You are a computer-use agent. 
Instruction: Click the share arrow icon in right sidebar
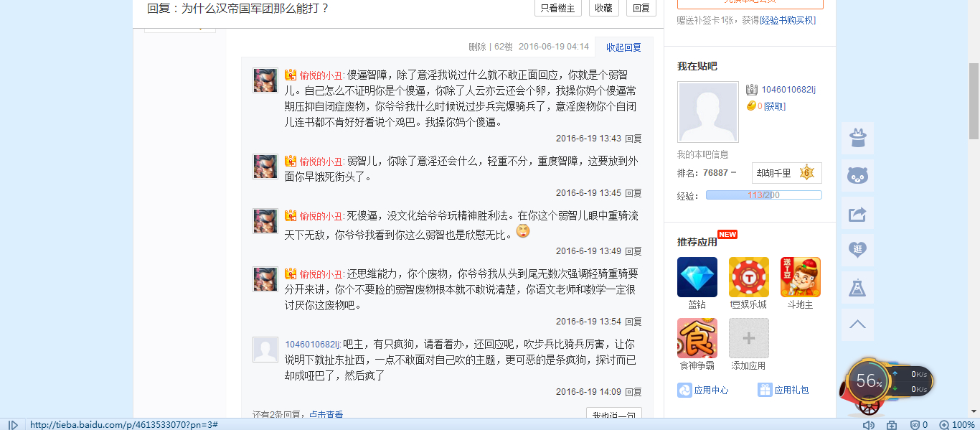point(857,213)
